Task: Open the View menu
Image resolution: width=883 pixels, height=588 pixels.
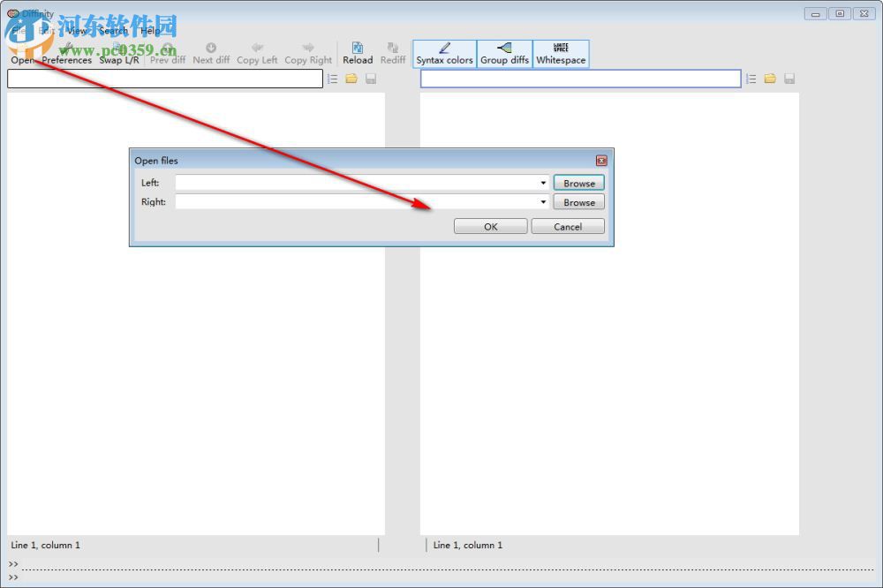Action: (x=77, y=31)
